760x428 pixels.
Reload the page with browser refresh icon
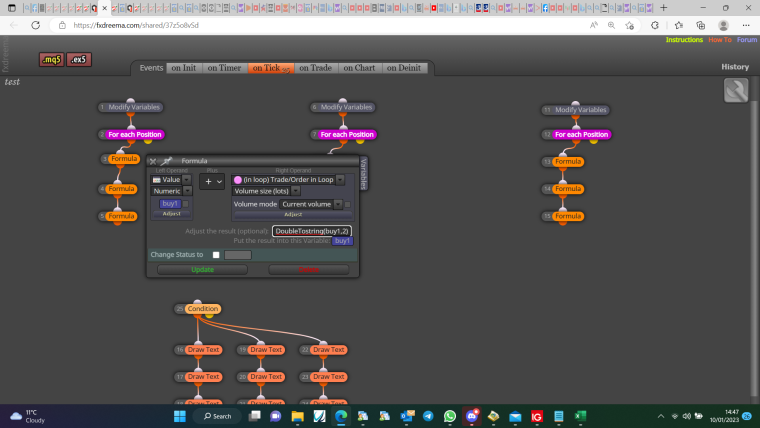tap(35, 25)
